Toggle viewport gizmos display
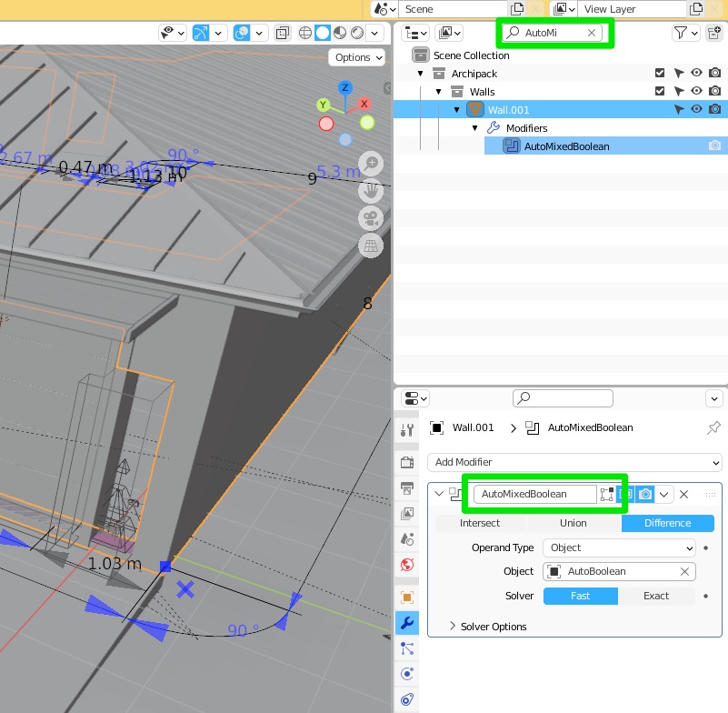This screenshot has width=728, height=713. (x=201, y=33)
